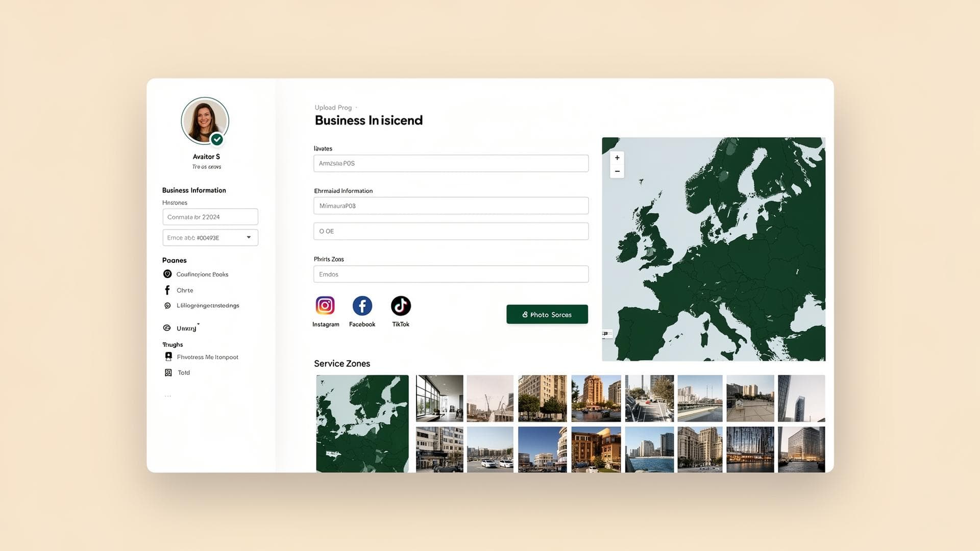Select the Service Zones map thumbnail

(x=362, y=423)
